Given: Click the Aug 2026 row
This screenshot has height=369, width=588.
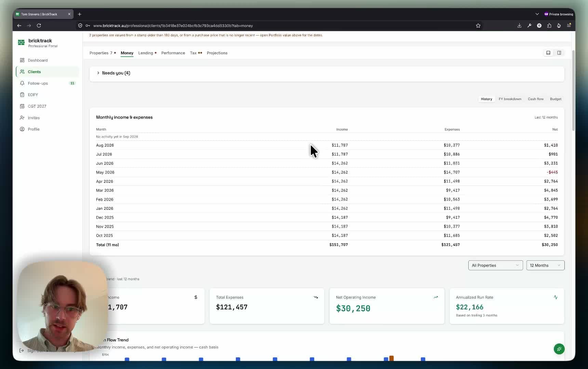Looking at the screenshot, I should 327,145.
